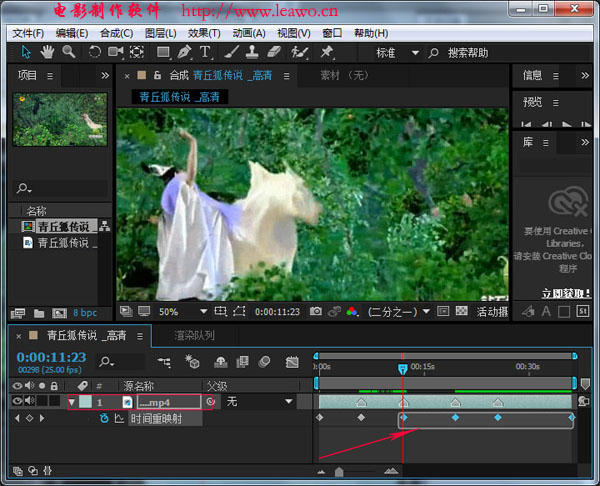Open the 50% magnification dropdown

click(x=204, y=311)
